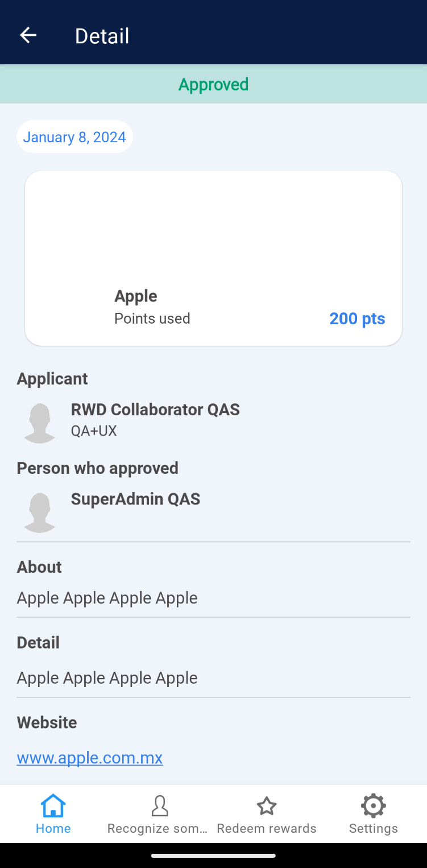
Task: Tap the 200 pts points value
Action: (357, 318)
